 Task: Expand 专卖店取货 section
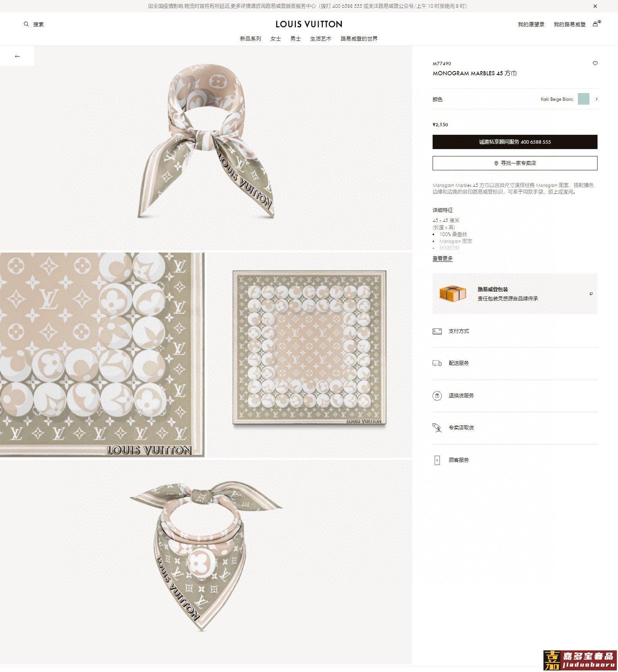(515, 428)
